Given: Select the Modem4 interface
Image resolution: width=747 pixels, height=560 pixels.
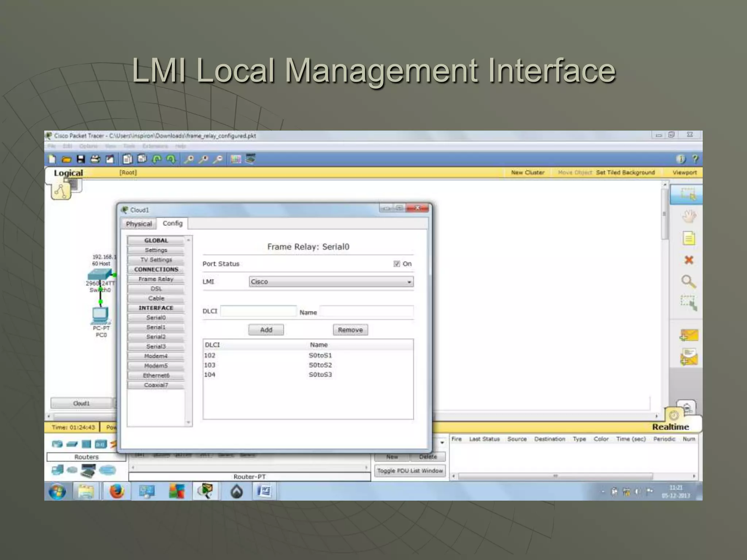Looking at the screenshot, I should pos(156,356).
